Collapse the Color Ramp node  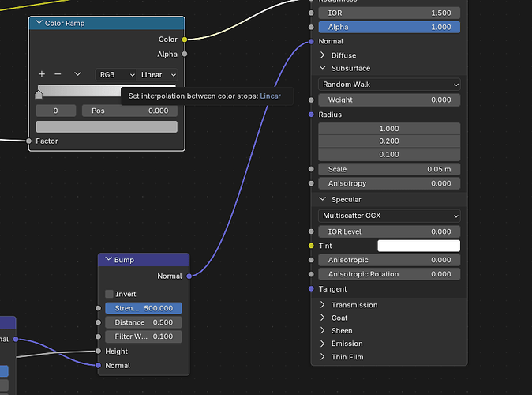[39, 23]
